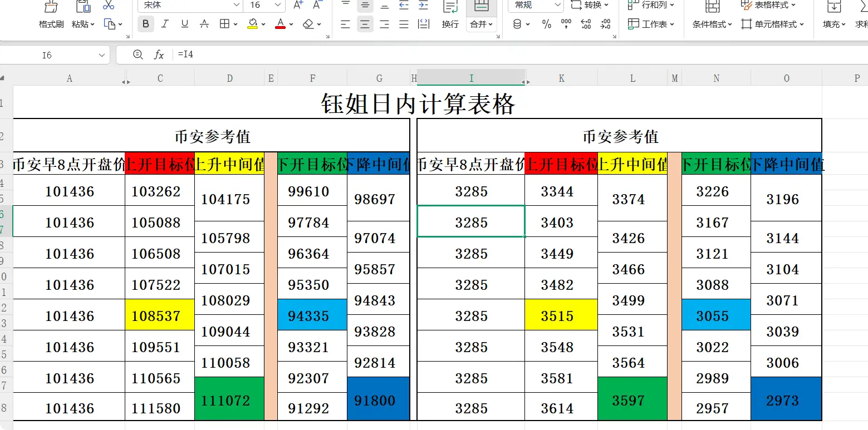The height and width of the screenshot is (430, 868).
Task: Click the copy icon below the scissors
Action: point(110,24)
